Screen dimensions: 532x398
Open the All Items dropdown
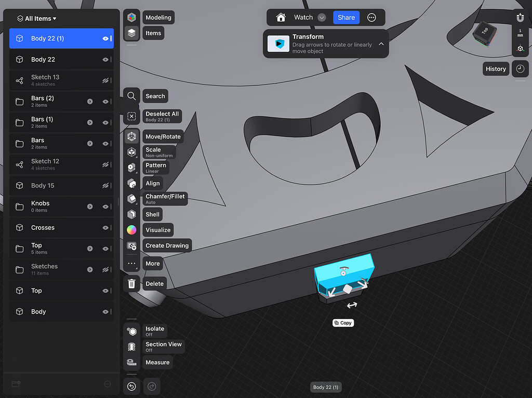(35, 18)
